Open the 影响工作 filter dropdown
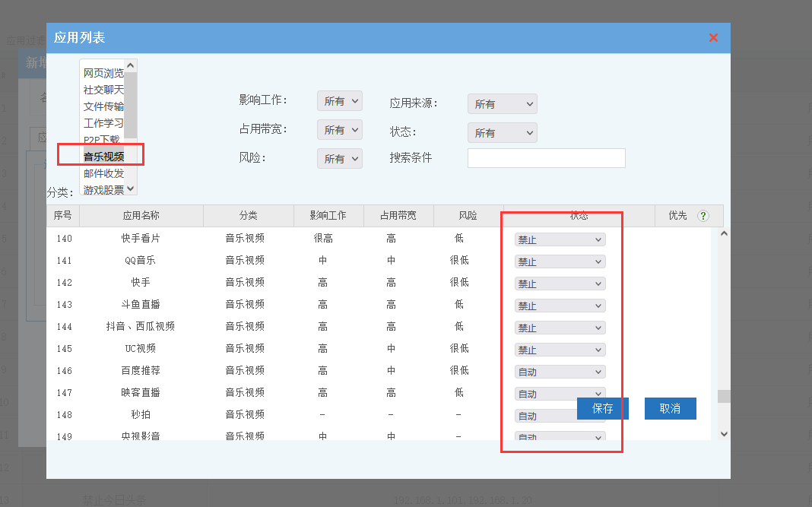The width and height of the screenshot is (812, 507). click(340, 101)
